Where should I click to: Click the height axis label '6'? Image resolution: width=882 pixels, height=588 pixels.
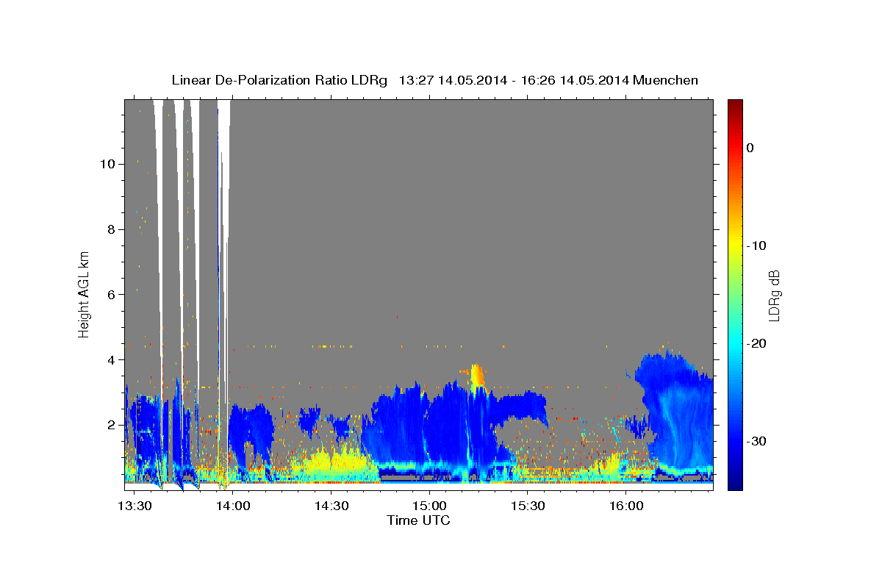click(x=110, y=295)
